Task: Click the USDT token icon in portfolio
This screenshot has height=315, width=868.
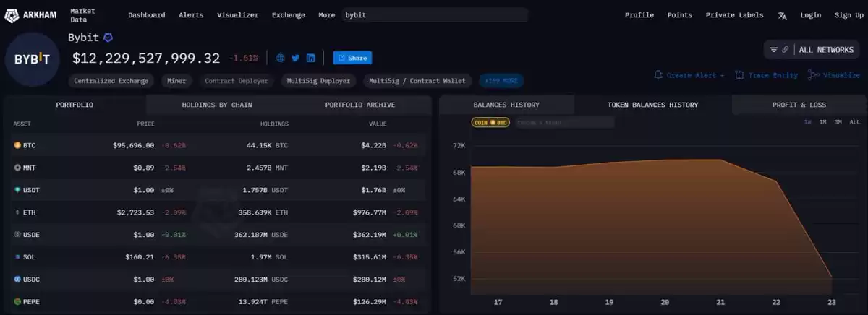Action: pos(17,190)
